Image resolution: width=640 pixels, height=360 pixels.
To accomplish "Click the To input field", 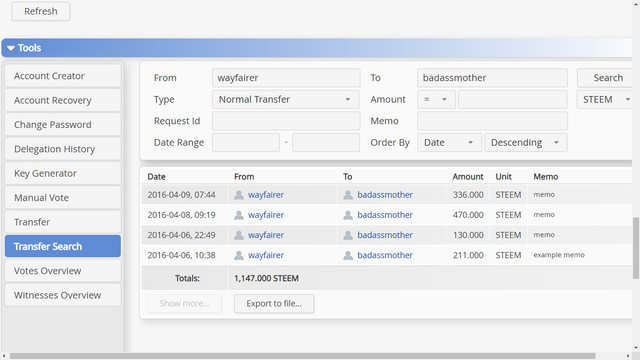I will pos(492,78).
